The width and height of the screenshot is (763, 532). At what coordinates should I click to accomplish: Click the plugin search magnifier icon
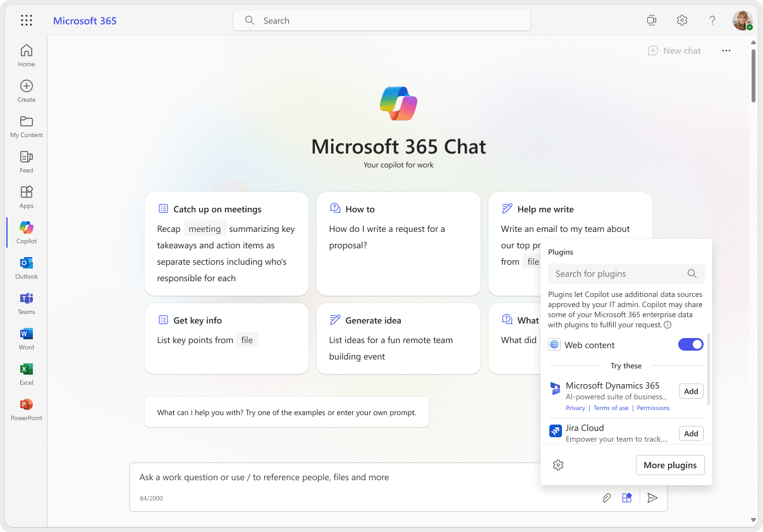[692, 274]
